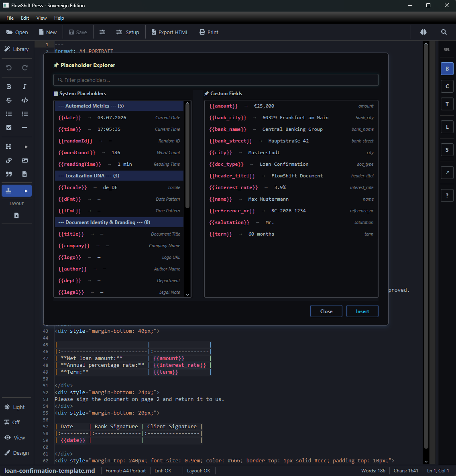Expand heading levels arrow
Screen dimensions: 456x476
26,146
